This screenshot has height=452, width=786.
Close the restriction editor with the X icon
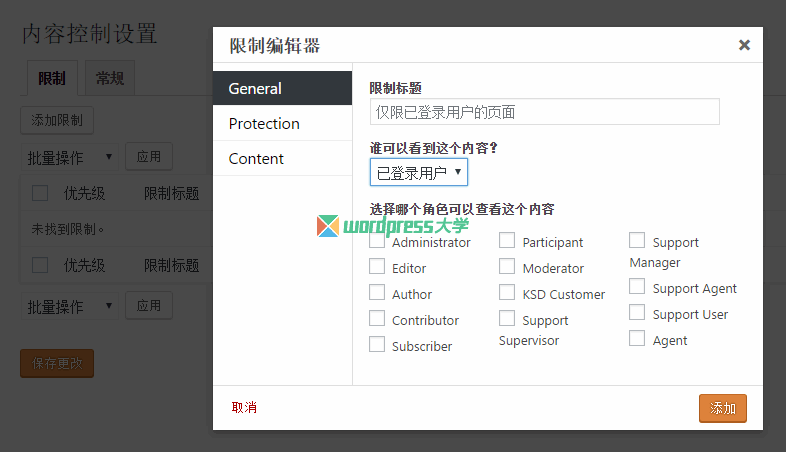[744, 45]
